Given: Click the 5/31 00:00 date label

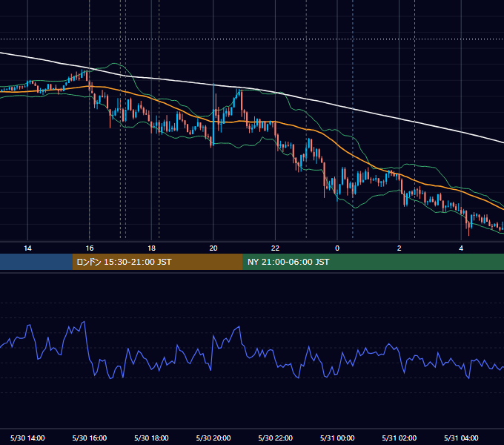Looking at the screenshot, I should click(337, 438).
